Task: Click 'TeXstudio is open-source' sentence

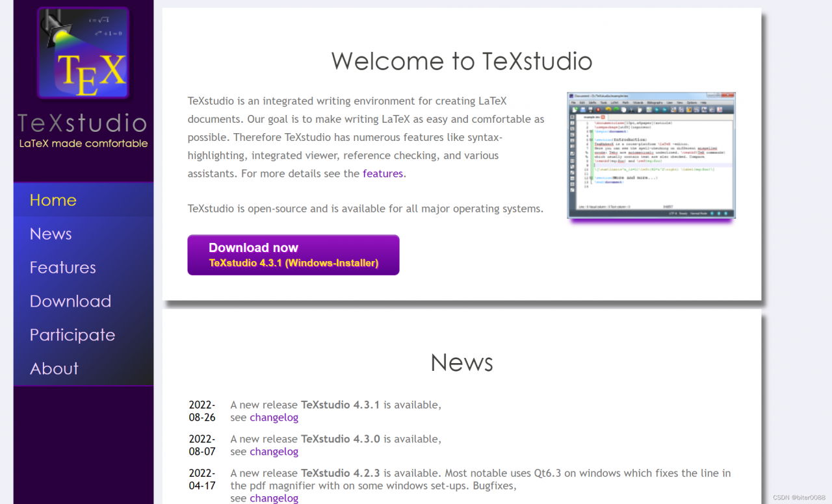Action: tap(365, 208)
